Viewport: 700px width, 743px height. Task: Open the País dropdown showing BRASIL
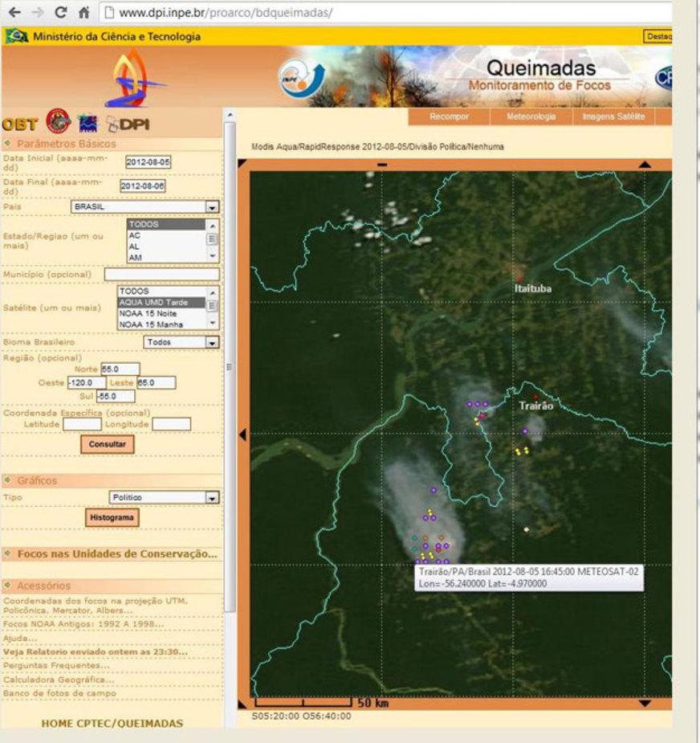145,207
